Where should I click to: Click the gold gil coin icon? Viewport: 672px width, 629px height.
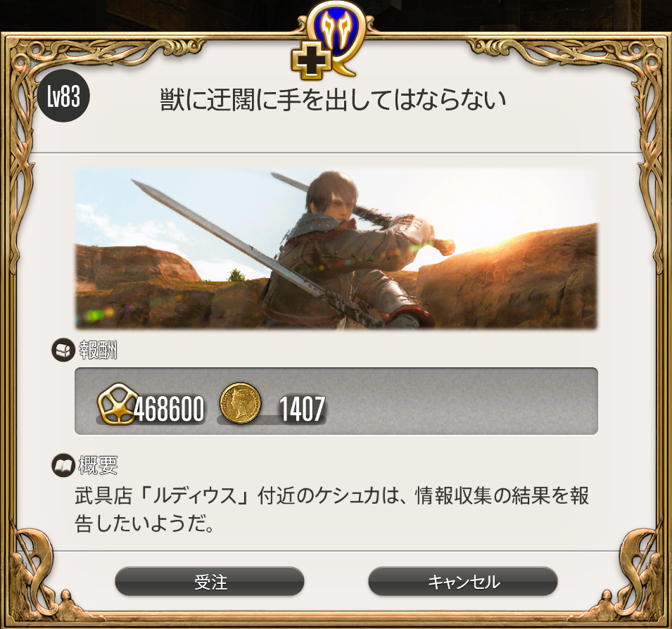pyautogui.click(x=240, y=404)
